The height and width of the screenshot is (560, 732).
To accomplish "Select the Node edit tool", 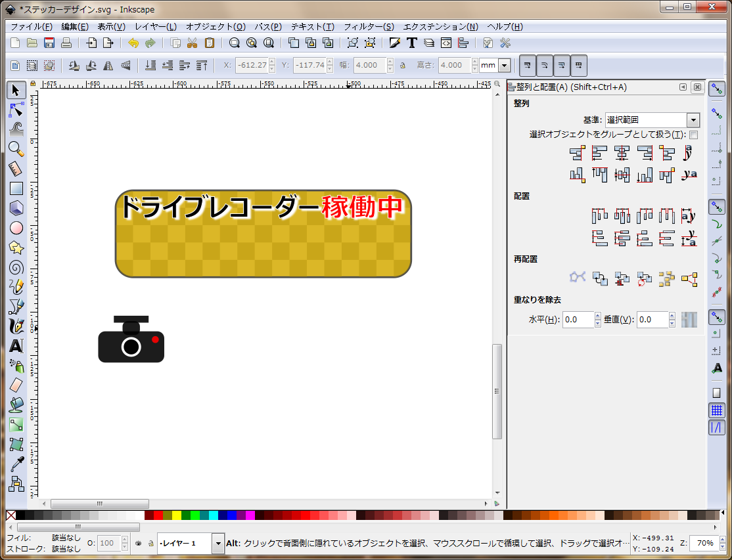I will [x=16, y=110].
